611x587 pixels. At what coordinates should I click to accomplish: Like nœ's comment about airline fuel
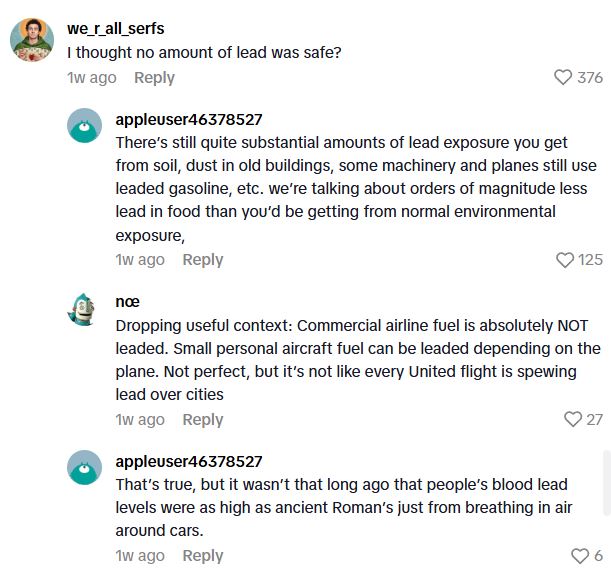[x=572, y=419]
